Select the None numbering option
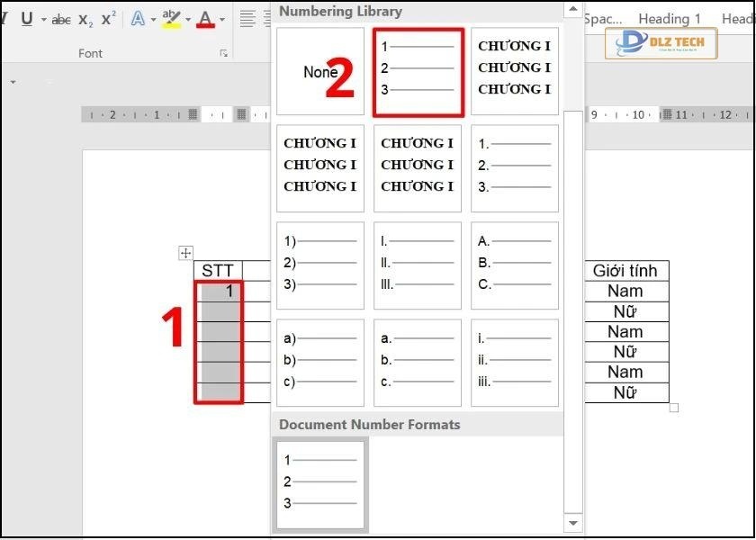 click(320, 72)
